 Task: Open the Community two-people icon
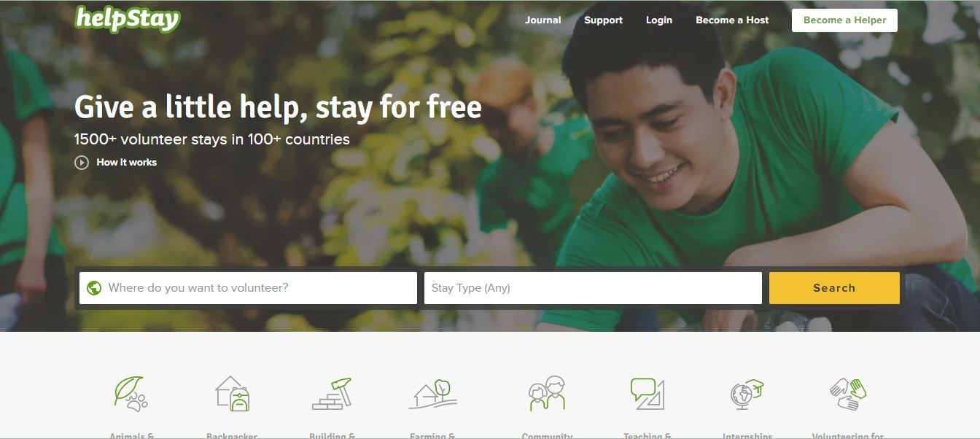[547, 393]
